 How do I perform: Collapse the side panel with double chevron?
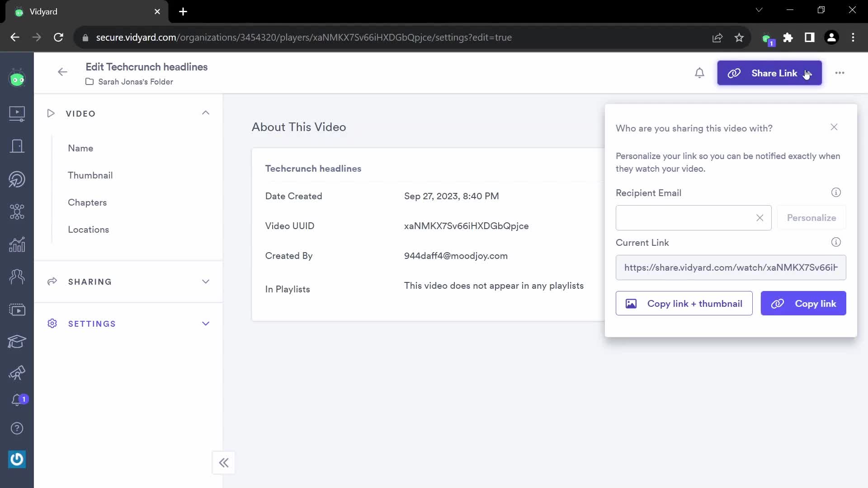point(224,463)
